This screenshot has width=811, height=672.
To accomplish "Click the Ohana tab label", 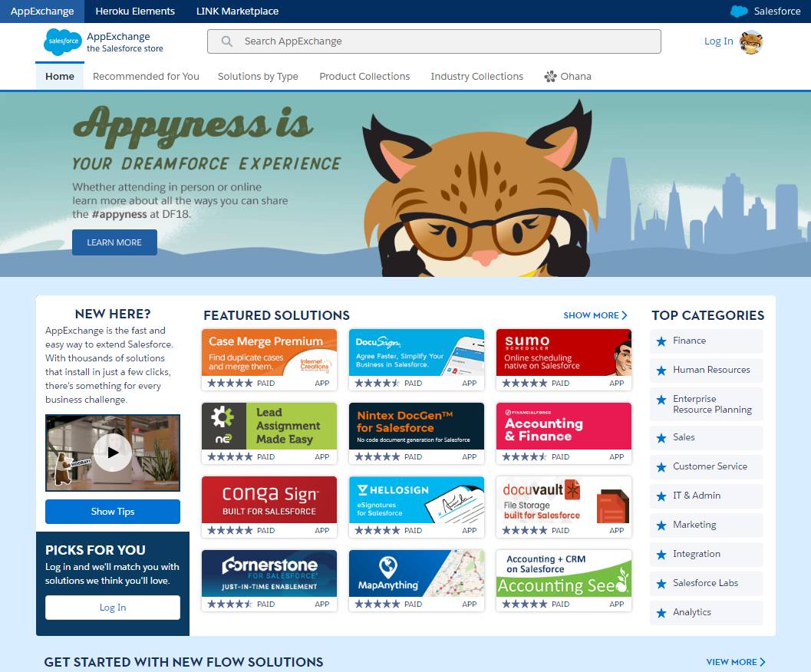I will pyautogui.click(x=575, y=76).
